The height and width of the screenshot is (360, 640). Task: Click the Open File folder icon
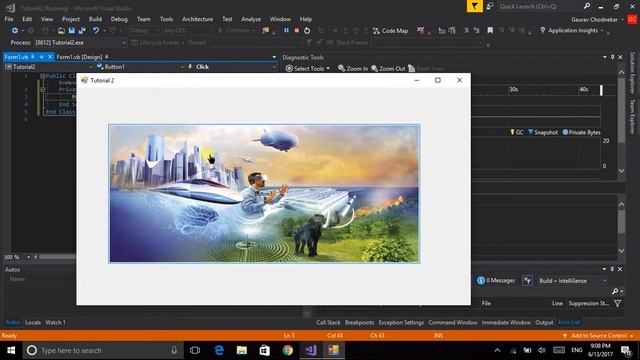click(61, 31)
